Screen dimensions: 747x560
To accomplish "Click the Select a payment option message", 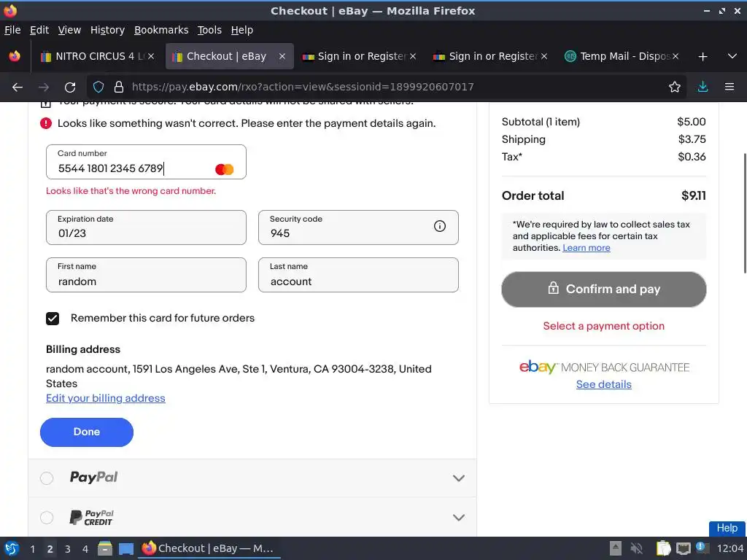I will point(603,326).
